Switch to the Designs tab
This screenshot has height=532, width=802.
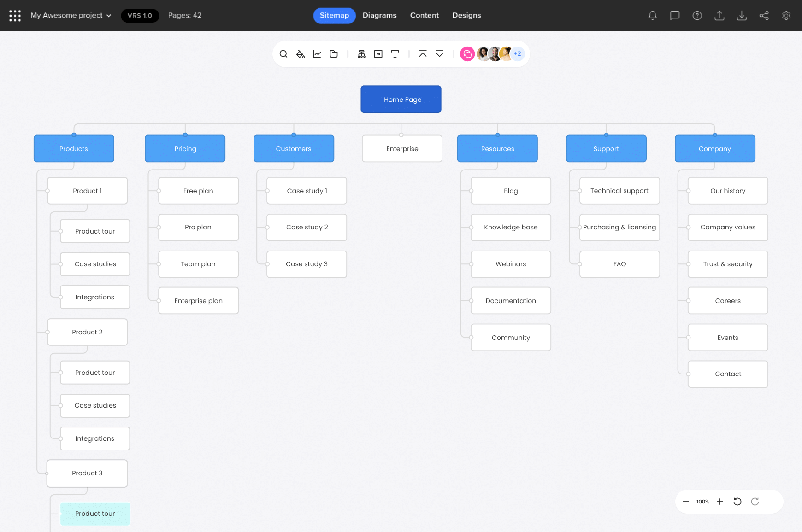[466, 16]
